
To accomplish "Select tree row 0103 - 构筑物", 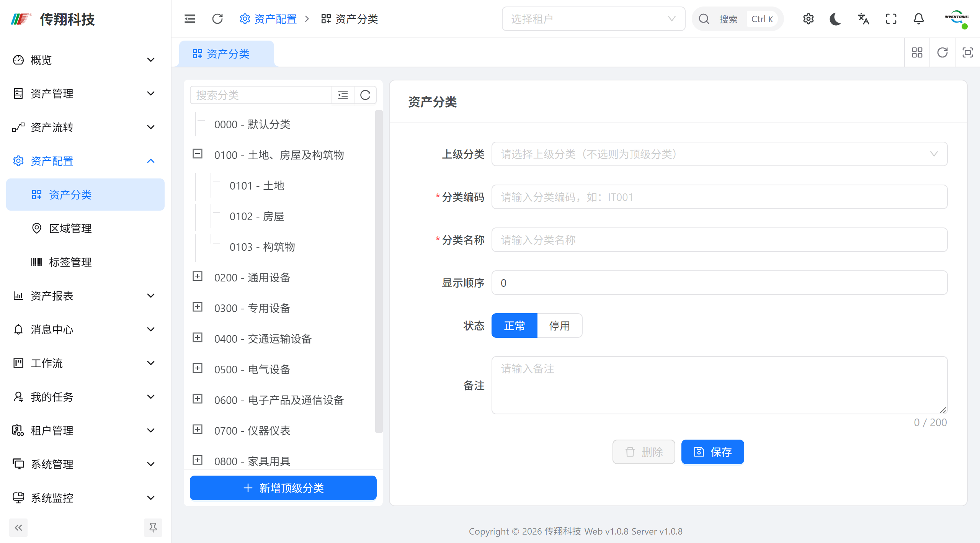I will (x=262, y=247).
